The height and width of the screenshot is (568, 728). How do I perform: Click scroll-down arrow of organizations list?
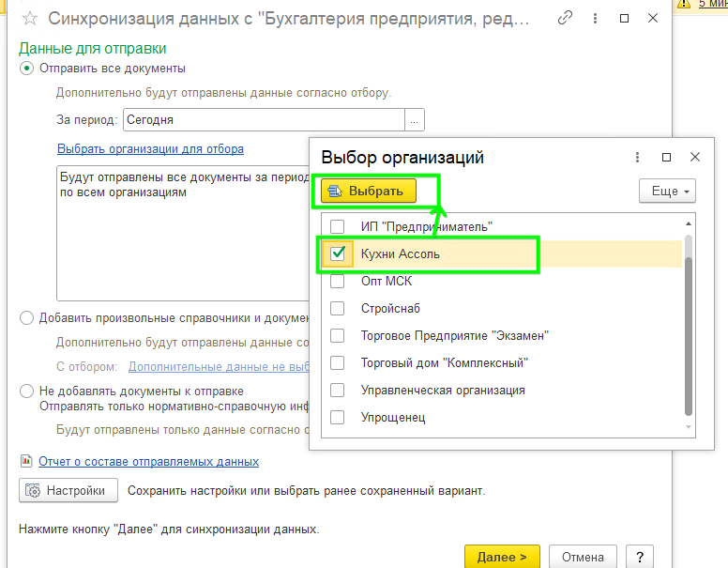689,426
